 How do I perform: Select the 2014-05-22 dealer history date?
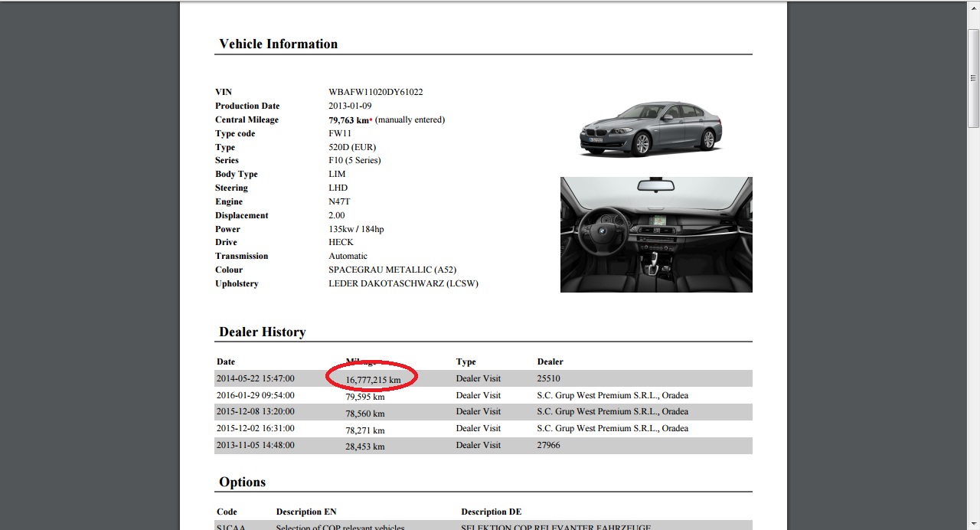tap(255, 378)
